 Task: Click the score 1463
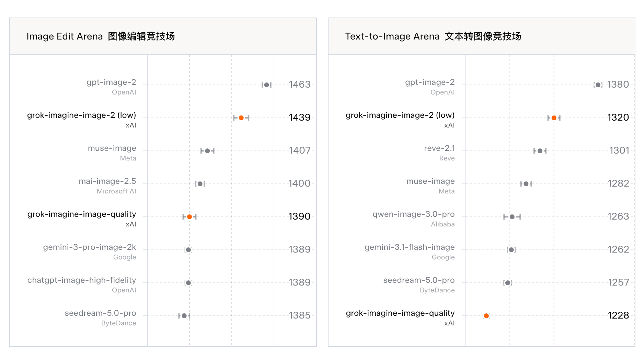coord(300,85)
